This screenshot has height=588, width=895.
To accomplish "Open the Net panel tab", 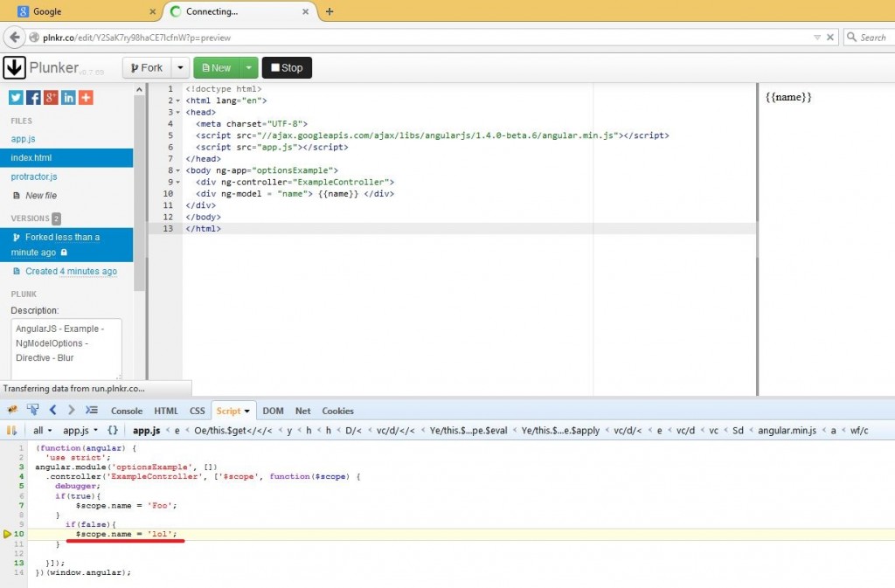I will [302, 411].
